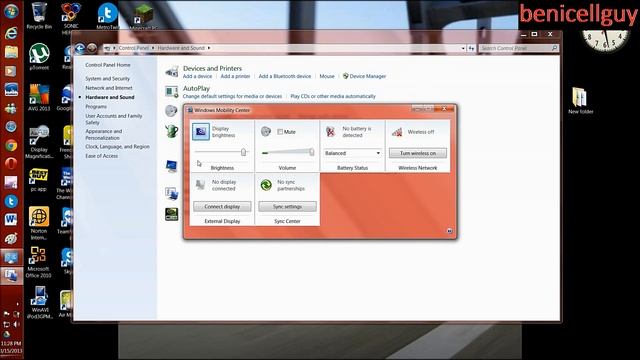This screenshot has height=360, width=640.
Task: Open the Devices and Printers heading
Action: pos(212,68)
